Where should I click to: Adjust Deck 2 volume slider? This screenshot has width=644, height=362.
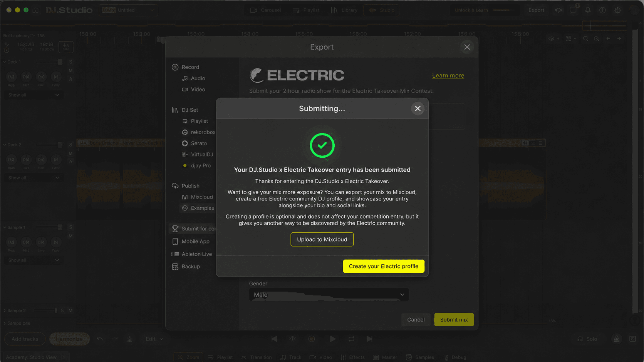click(x=49, y=145)
